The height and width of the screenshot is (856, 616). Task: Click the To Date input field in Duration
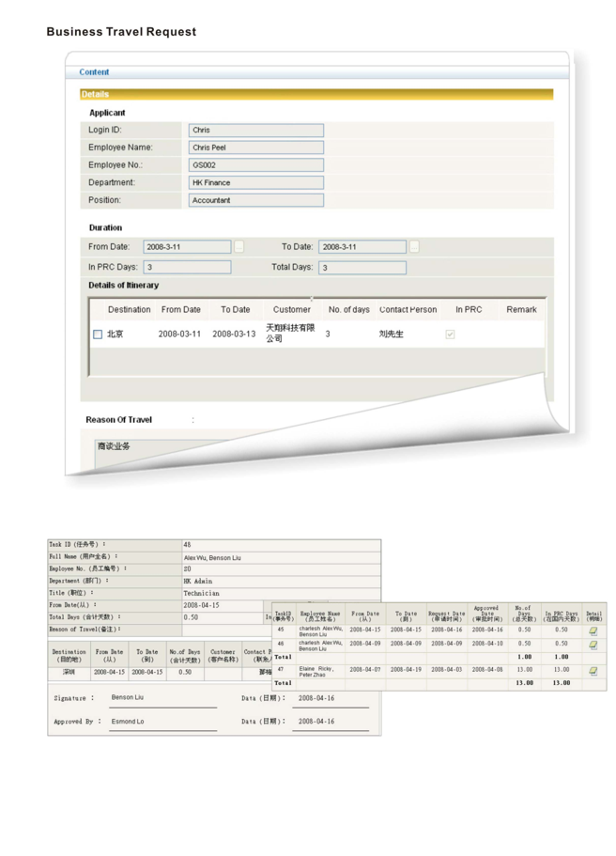362,247
